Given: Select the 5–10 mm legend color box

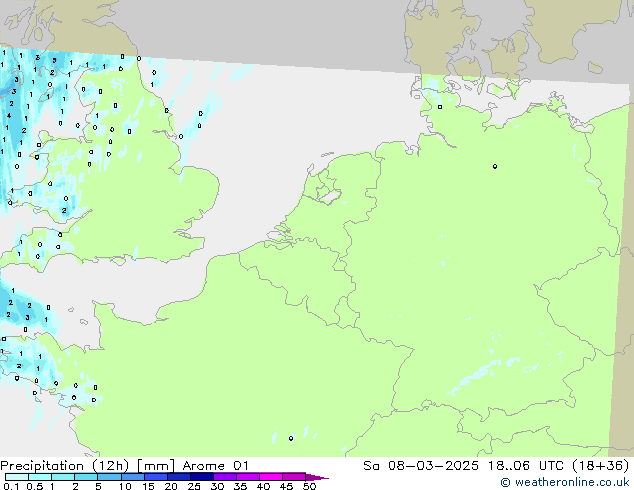Looking at the screenshot, I should pyautogui.click(x=109, y=477).
